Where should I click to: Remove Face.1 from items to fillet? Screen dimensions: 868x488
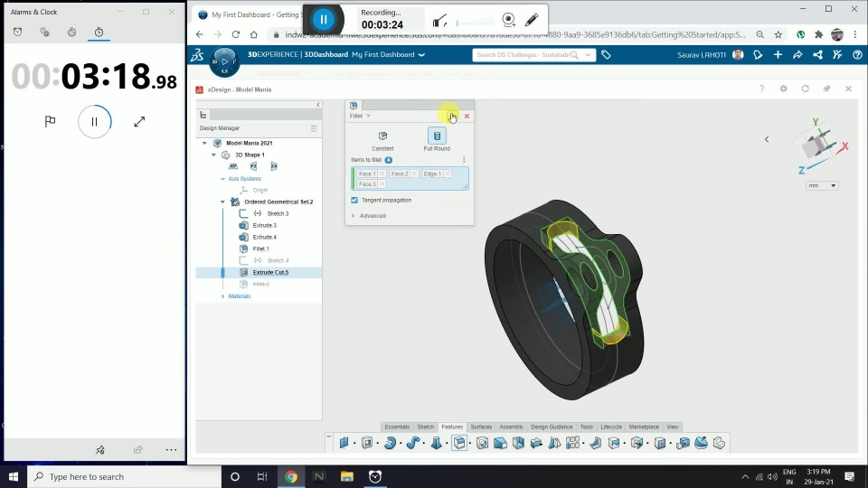pos(382,174)
